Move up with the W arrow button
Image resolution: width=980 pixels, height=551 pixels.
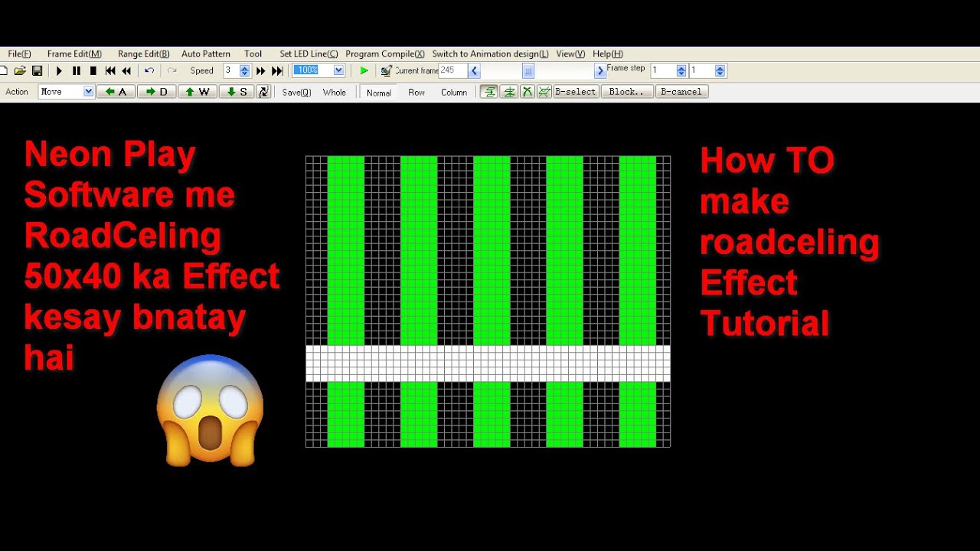point(198,92)
